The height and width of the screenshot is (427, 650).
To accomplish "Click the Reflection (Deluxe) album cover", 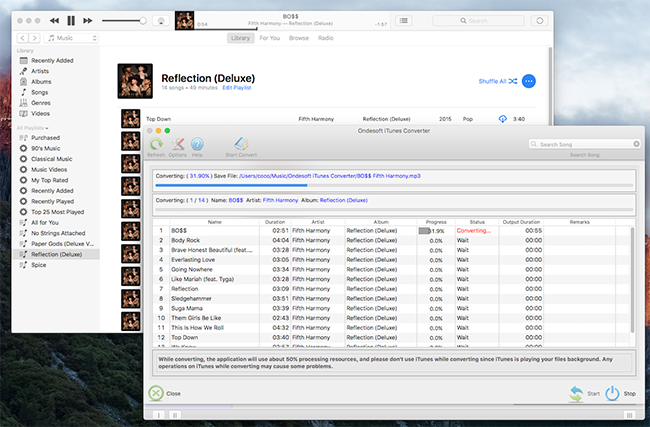I will (135, 81).
